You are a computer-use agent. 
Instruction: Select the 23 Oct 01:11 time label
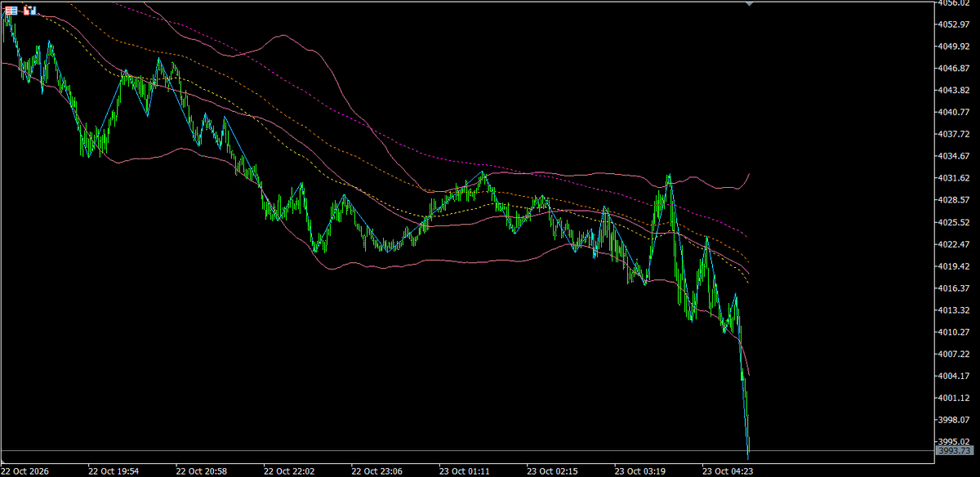[464, 470]
